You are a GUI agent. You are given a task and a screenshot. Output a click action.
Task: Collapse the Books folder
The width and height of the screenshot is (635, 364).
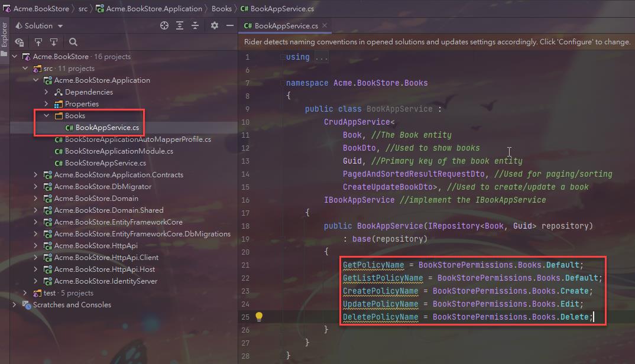click(47, 116)
